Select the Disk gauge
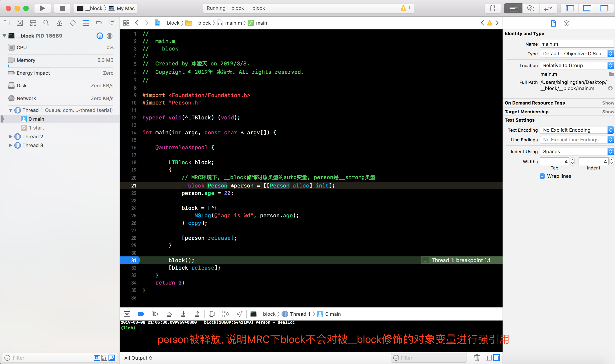Screen dimensions: 615x364 [61, 86]
